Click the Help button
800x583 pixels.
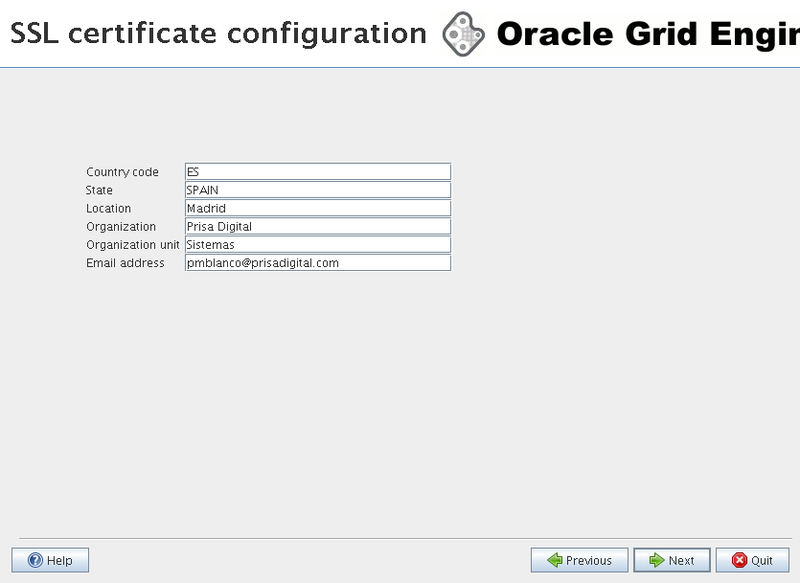(50, 560)
